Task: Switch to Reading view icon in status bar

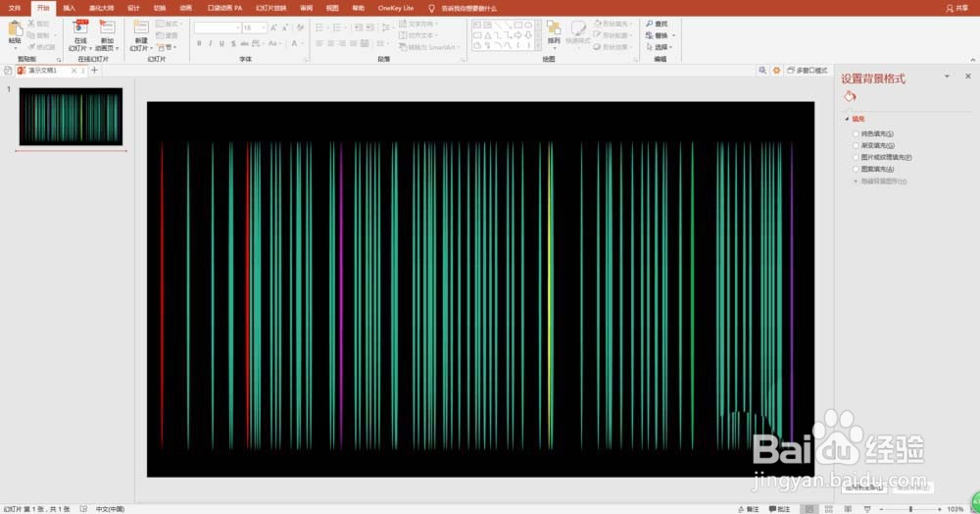Action: click(848, 509)
